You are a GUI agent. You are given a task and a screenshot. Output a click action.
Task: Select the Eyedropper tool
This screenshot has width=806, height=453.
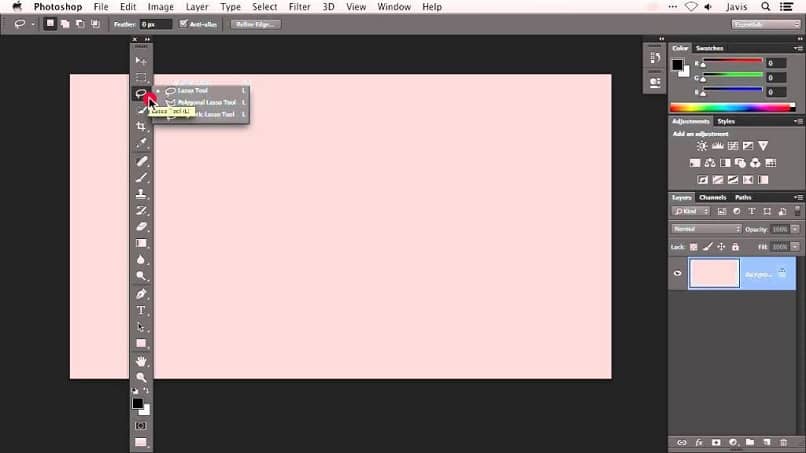tap(141, 142)
